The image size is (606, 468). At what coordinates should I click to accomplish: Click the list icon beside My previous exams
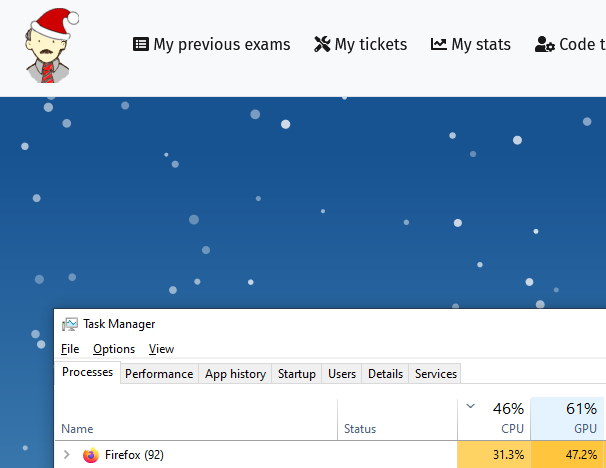coord(141,44)
